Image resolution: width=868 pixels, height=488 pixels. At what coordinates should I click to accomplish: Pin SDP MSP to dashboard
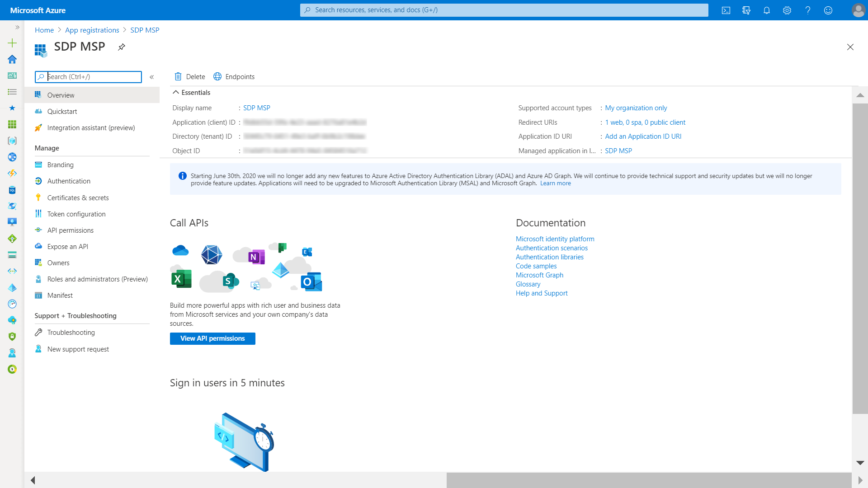pos(122,47)
